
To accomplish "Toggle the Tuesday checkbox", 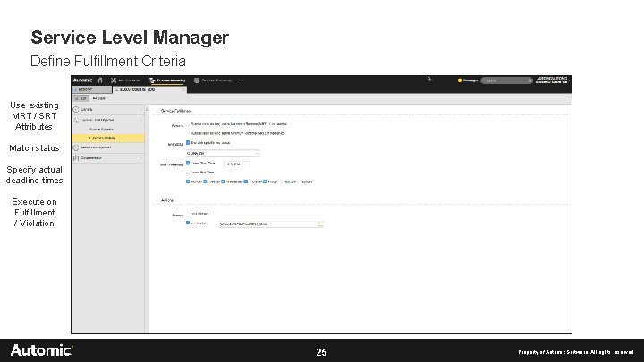I will 206,181.
